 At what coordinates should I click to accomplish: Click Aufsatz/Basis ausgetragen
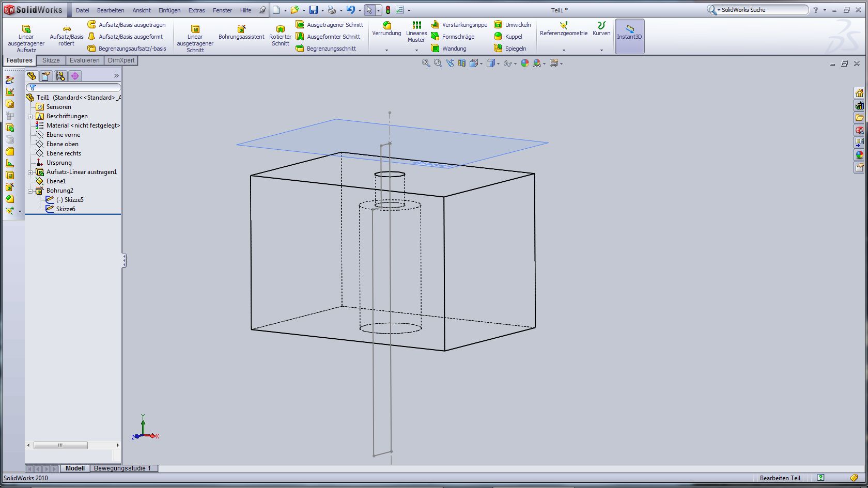pyautogui.click(x=127, y=25)
